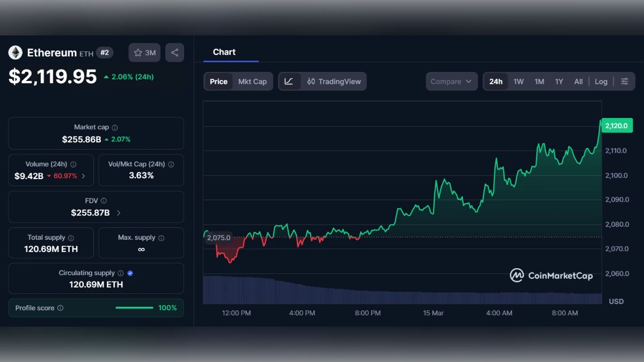This screenshot has height=362, width=644.
Task: Select the 1Y time range
Action: coord(559,81)
